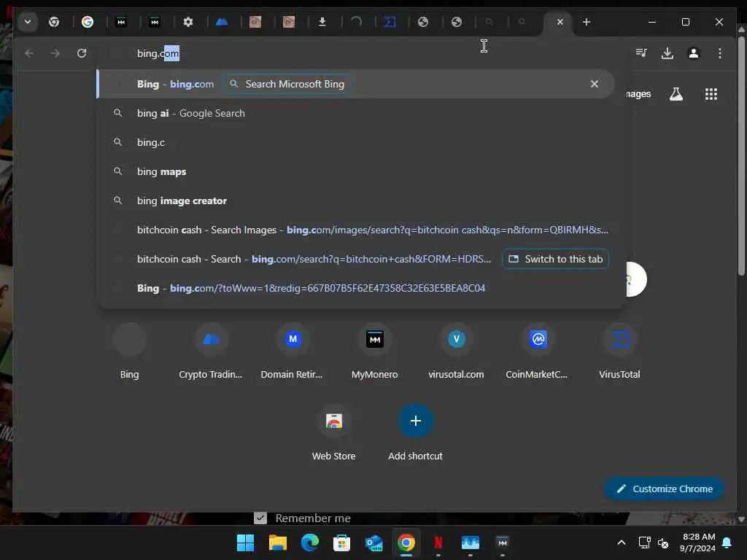The image size is (747, 560).
Task: Open a new tab with plus button
Action: (x=587, y=22)
